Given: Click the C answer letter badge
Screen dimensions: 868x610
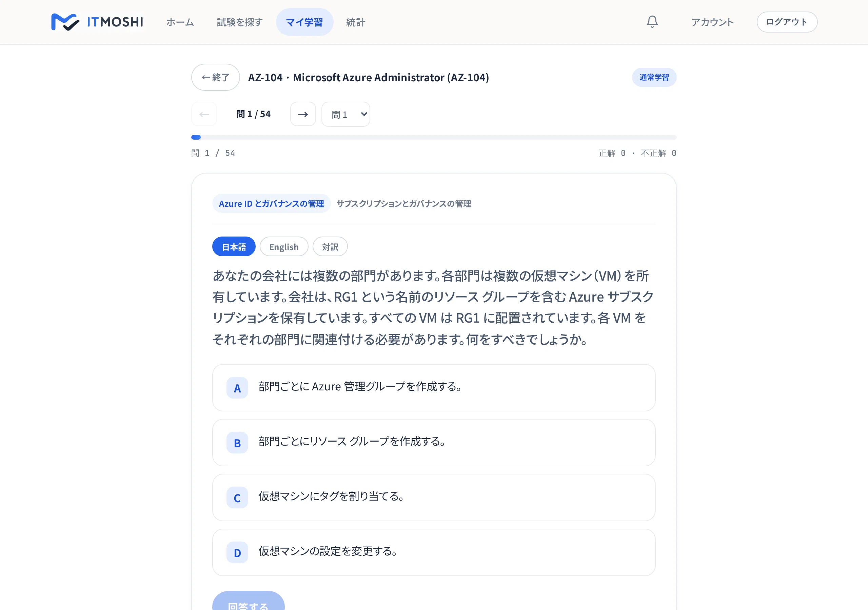Looking at the screenshot, I should tap(237, 497).
